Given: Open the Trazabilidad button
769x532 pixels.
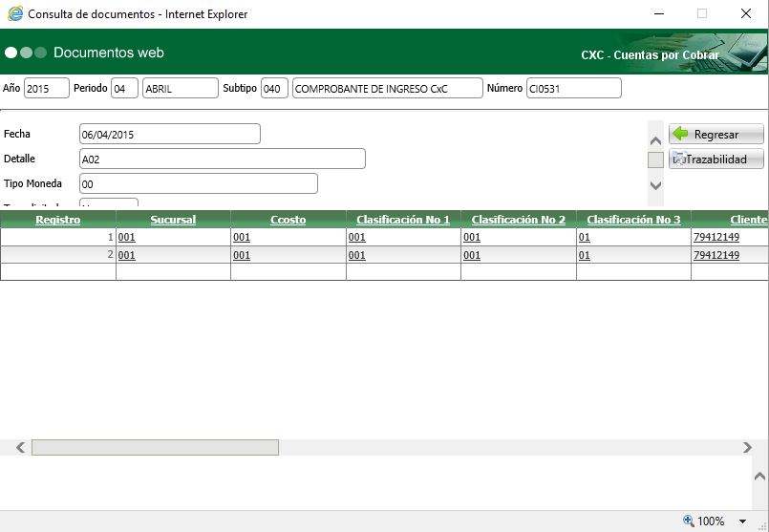Looking at the screenshot, I should point(716,160).
